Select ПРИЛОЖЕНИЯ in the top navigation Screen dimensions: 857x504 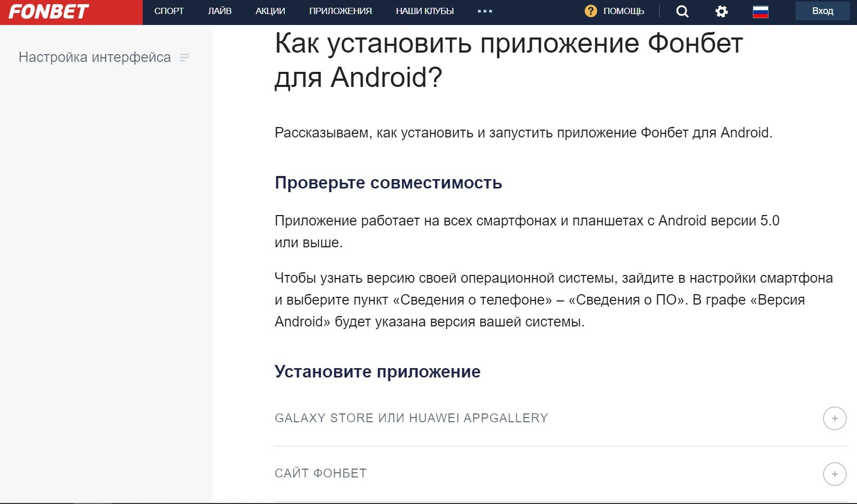point(341,11)
